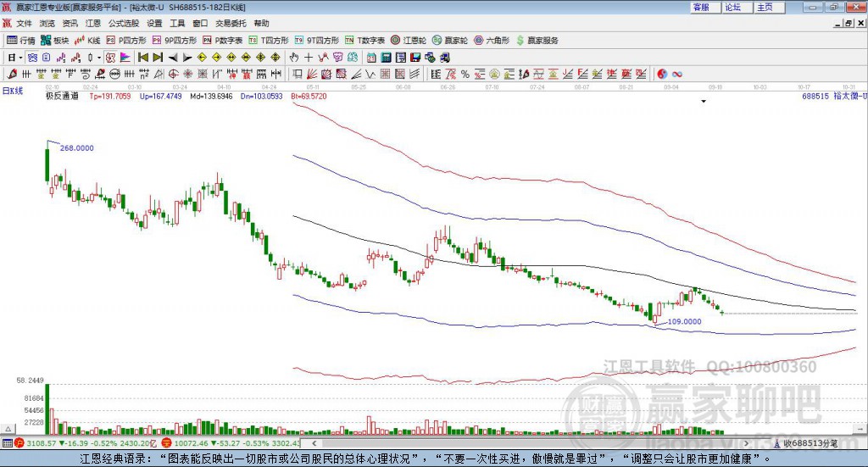Screen dimensions: 868x467
Task: Click the Shanghai index 沪 status icon
Action: click(x=19, y=443)
